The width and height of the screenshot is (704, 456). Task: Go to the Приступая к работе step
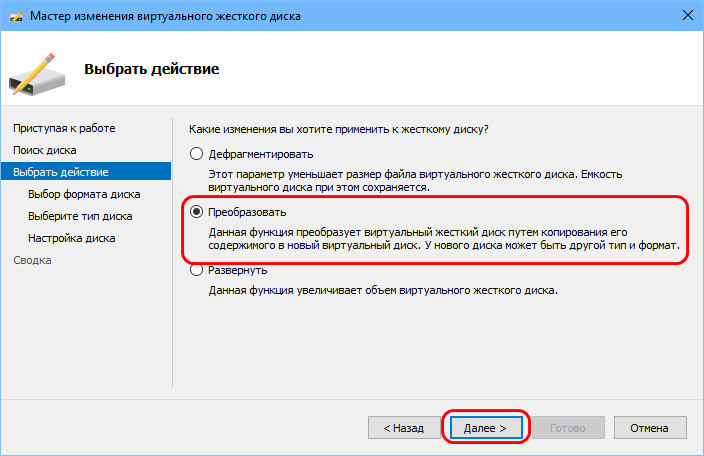tap(64, 128)
